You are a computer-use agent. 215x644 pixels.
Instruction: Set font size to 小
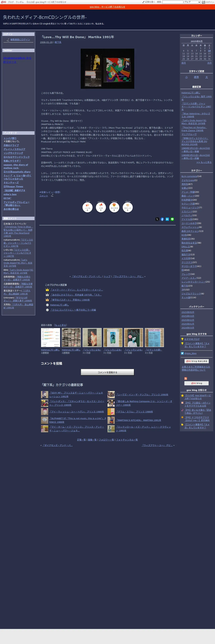pos(186,77)
